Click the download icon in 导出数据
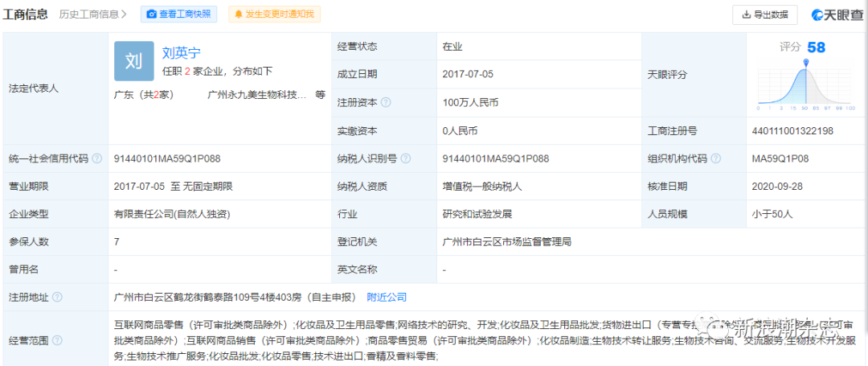 [746, 14]
